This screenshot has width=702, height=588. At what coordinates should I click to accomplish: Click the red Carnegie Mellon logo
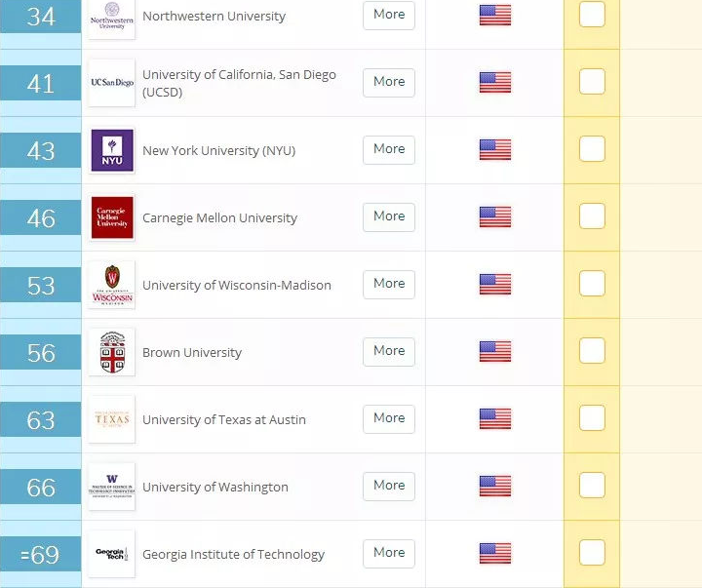(x=112, y=217)
